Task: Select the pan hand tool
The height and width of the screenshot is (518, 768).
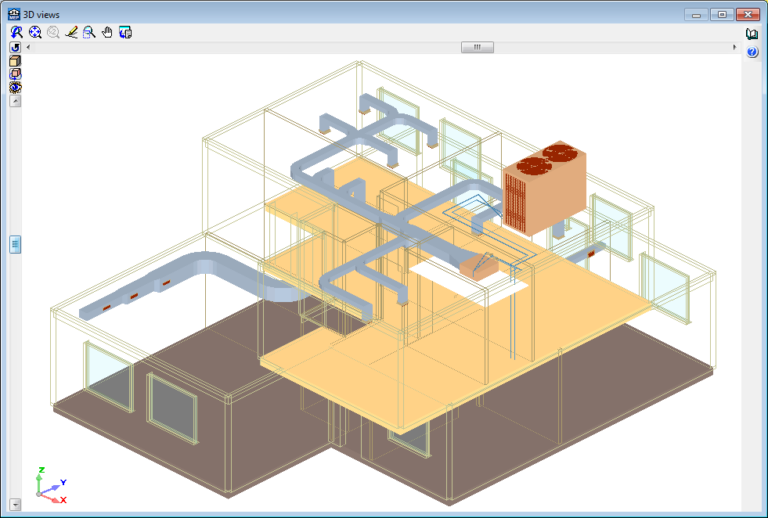Action: coord(107,33)
